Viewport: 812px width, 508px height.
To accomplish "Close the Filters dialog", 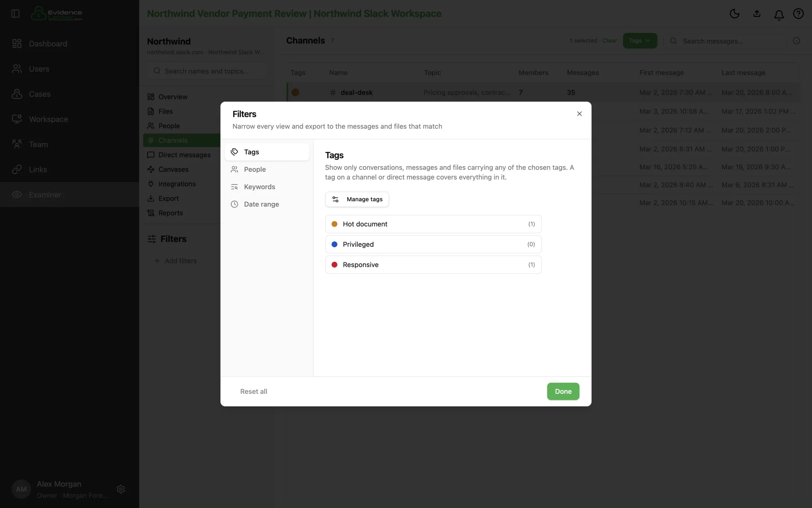I will 579,114.
